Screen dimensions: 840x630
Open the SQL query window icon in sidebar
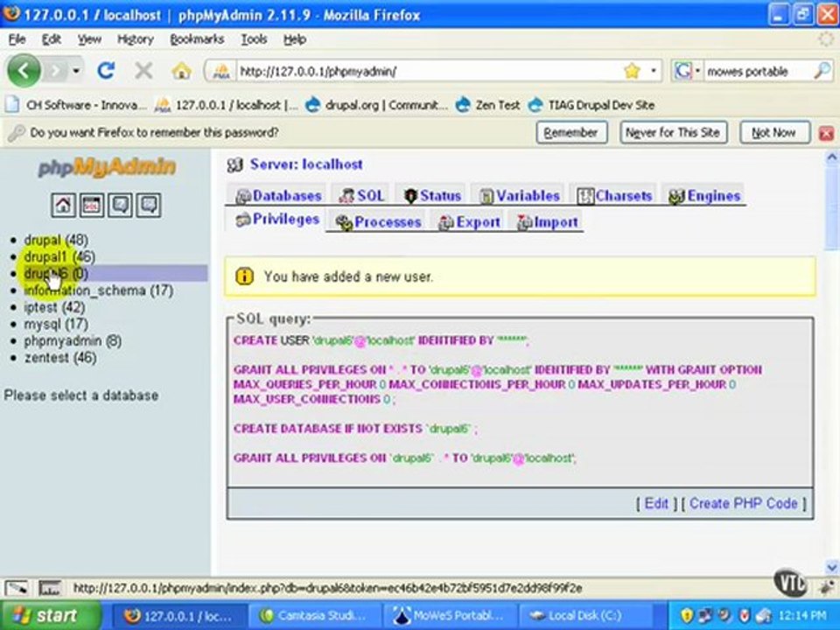92,205
